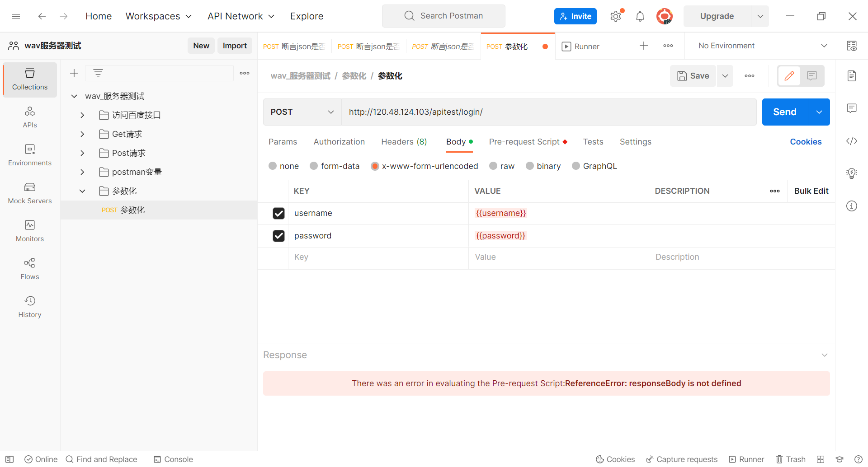Open Collections in the sidebar
This screenshot has width=868, height=467.
(30, 79)
